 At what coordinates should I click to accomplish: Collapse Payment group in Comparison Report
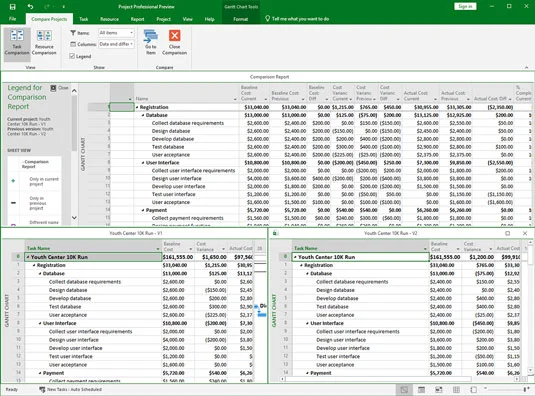pyautogui.click(x=143, y=210)
